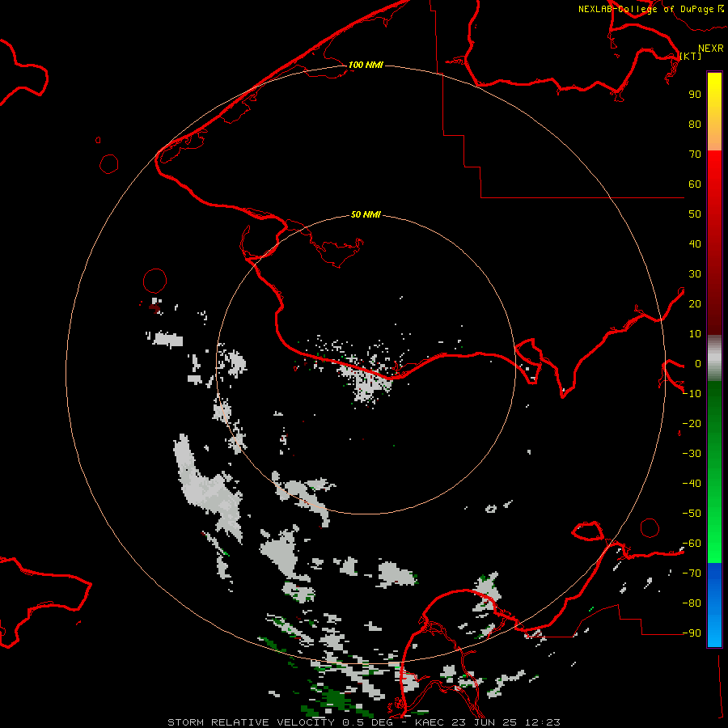This screenshot has width=728, height=728.
Task: Click the positive "10" scale label
Action: coord(695,334)
